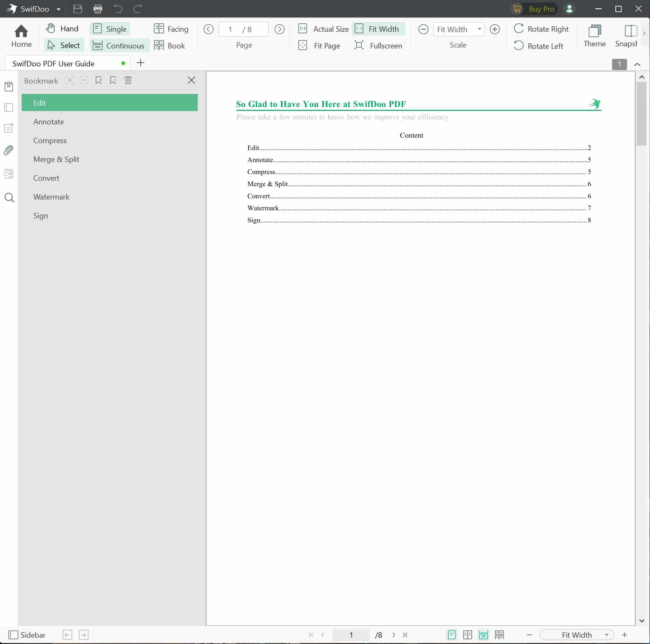Open Fullscreen mode
Screen dimensions: 650x644
pos(378,45)
